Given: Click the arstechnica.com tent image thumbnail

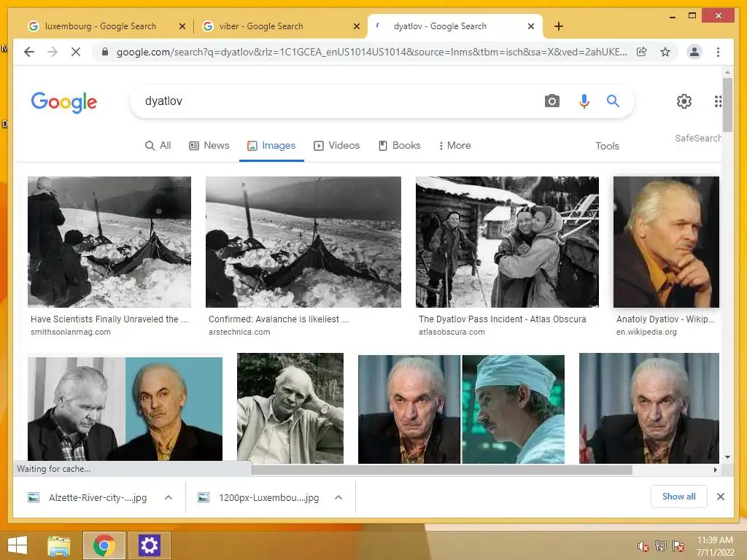Looking at the screenshot, I should pyautogui.click(x=303, y=242).
